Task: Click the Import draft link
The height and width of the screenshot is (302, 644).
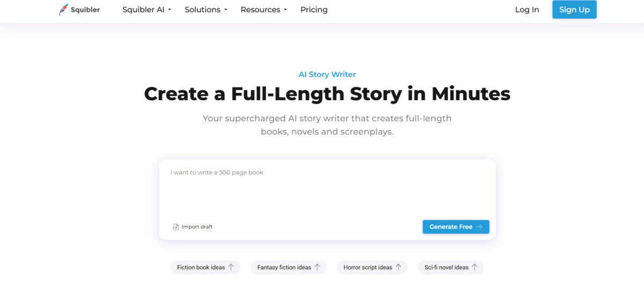Action: coord(193,227)
